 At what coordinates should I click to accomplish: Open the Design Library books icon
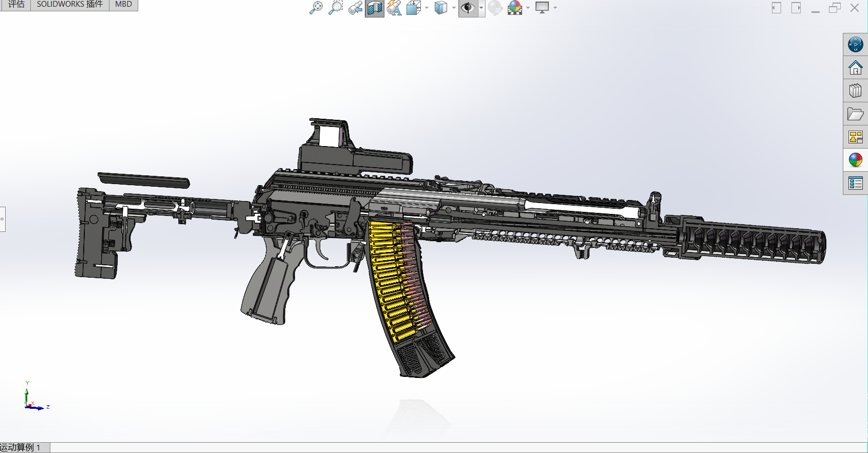[856, 90]
